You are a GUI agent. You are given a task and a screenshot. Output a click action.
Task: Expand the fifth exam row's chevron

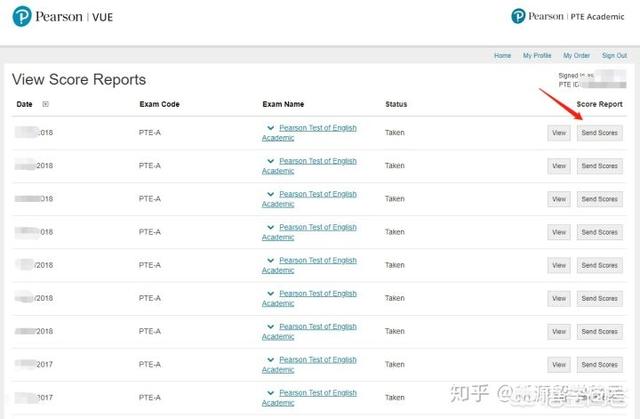(x=271, y=260)
